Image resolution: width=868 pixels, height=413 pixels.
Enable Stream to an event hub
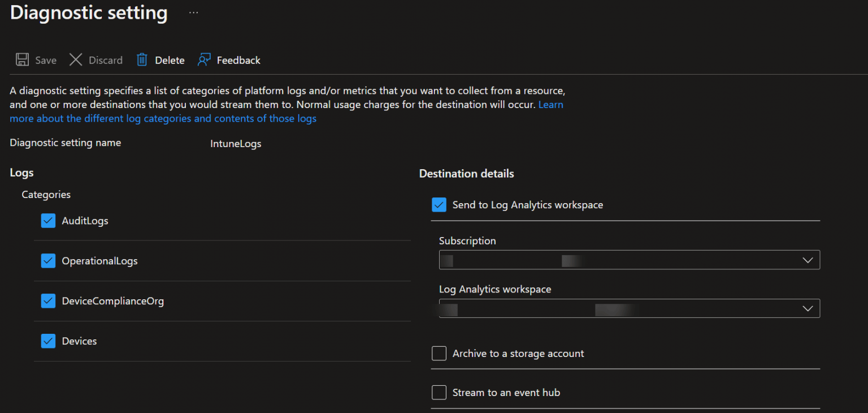[439, 392]
